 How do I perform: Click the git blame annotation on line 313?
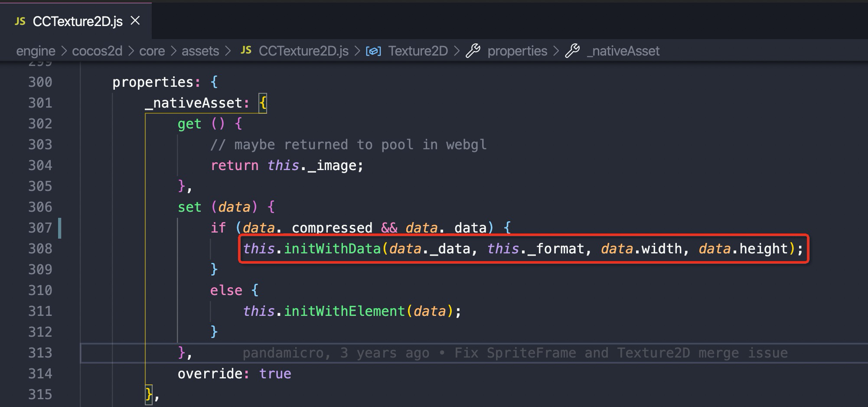tap(515, 353)
